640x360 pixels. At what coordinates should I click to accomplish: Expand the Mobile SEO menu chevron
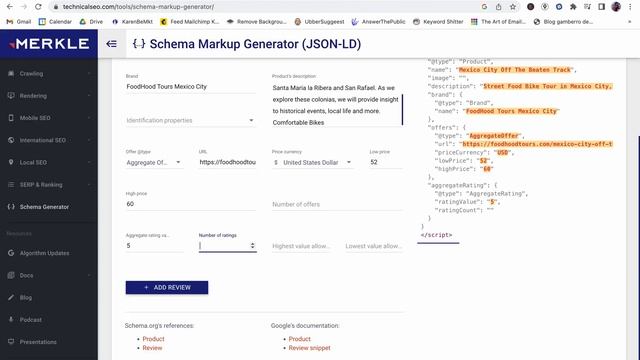(89, 118)
